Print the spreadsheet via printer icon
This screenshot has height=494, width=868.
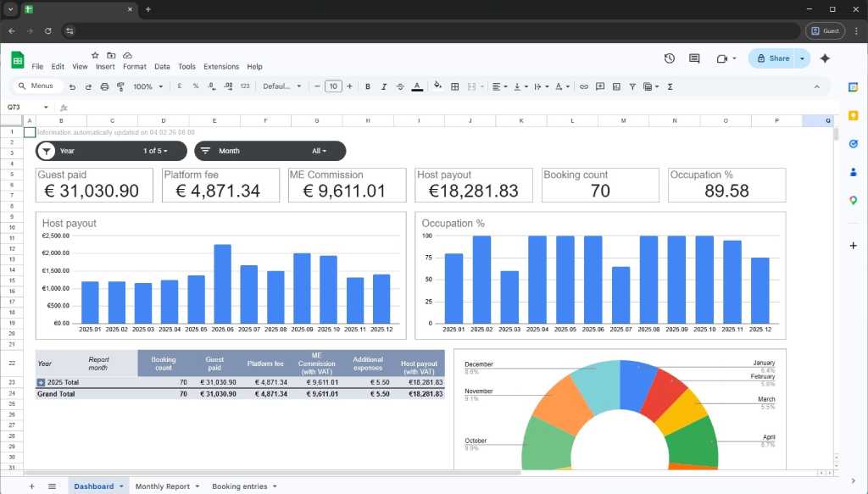coord(104,86)
